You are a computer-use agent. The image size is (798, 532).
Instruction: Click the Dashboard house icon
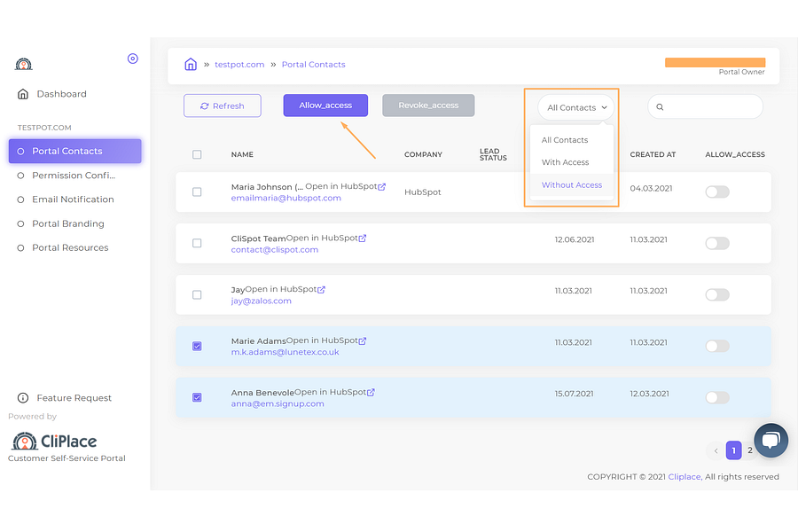[23, 94]
